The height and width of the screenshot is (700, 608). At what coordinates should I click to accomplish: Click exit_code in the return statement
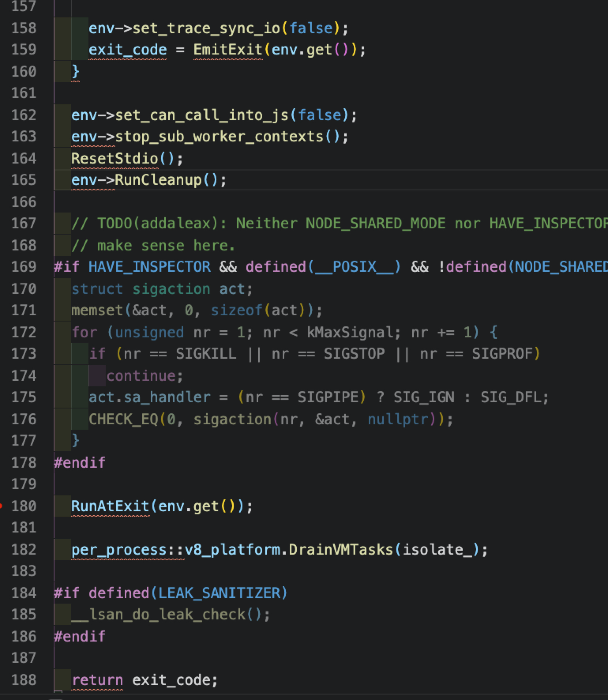tap(171, 680)
